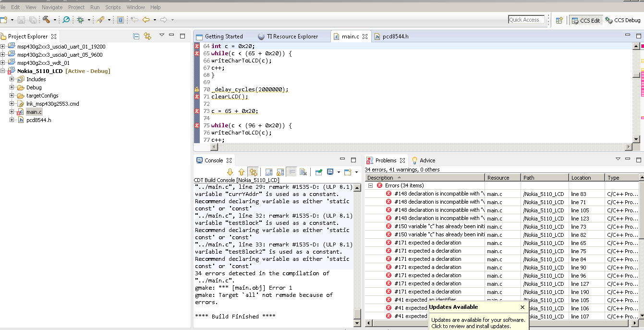Sort problems by Location column header

pos(581,178)
